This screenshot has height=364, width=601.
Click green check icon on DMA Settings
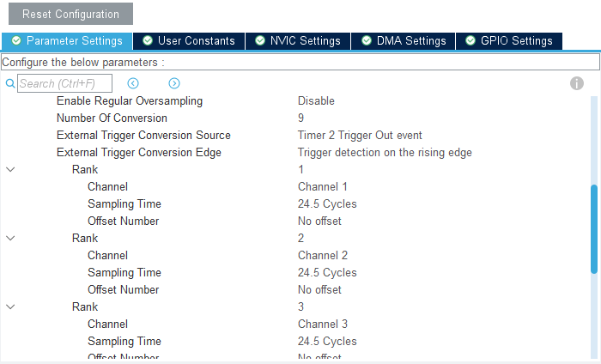pos(367,41)
